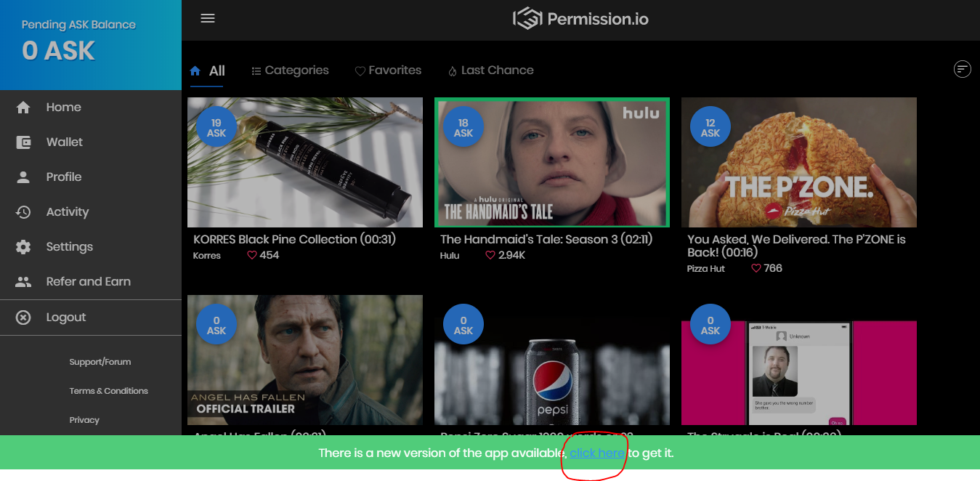Open the Pizza Hut P'ZONE thumbnail
Image resolution: width=980 pixels, height=481 pixels.
tap(799, 163)
